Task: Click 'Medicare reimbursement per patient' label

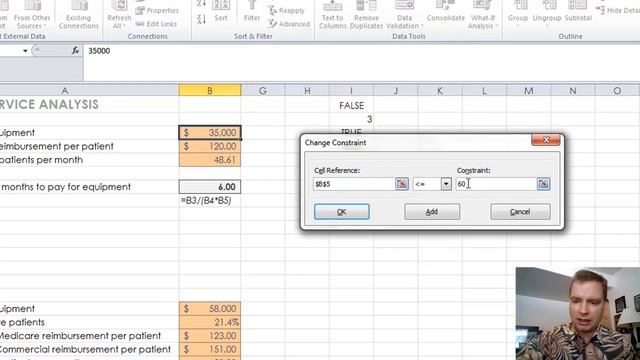Action: tap(80, 336)
